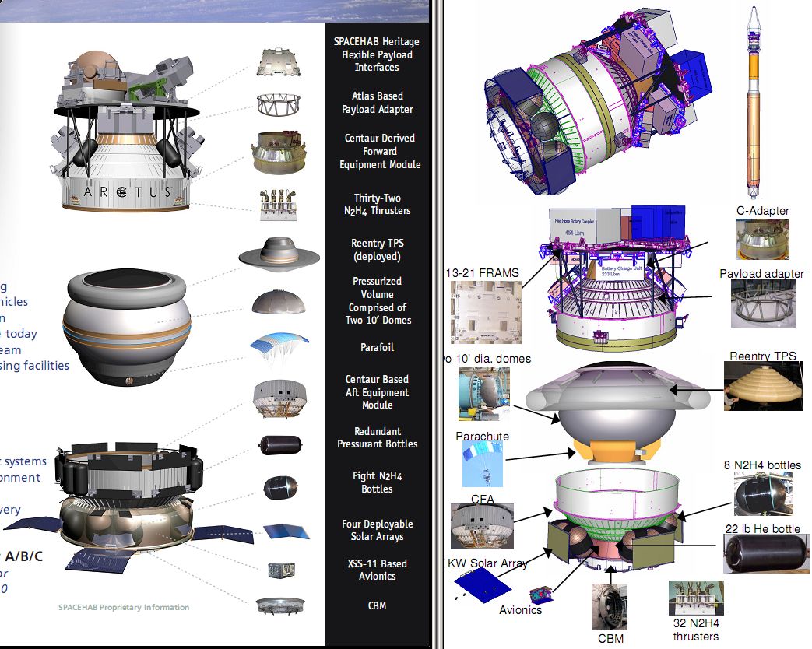Open the C-Adapter photo thumbnail
Viewport: 812px width, 649px height.
point(763,239)
